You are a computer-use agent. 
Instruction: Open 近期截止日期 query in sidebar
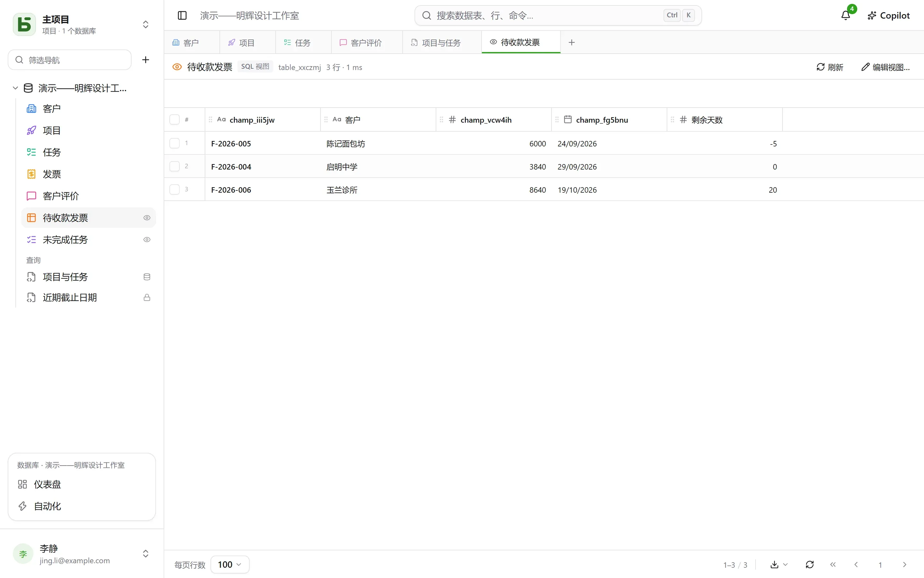click(89, 297)
